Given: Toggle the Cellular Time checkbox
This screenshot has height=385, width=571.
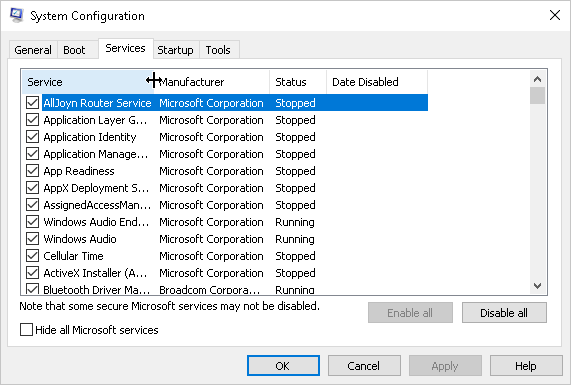Looking at the screenshot, I should [32, 256].
